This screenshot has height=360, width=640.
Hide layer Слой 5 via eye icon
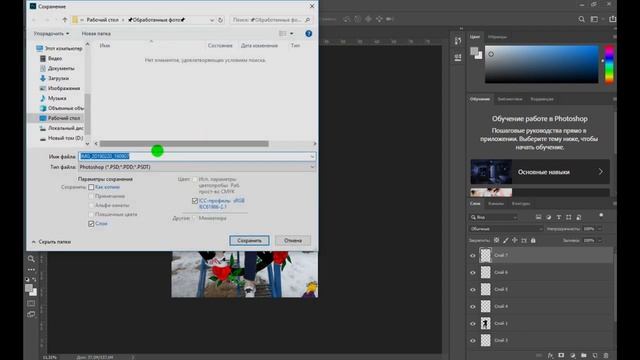473,290
